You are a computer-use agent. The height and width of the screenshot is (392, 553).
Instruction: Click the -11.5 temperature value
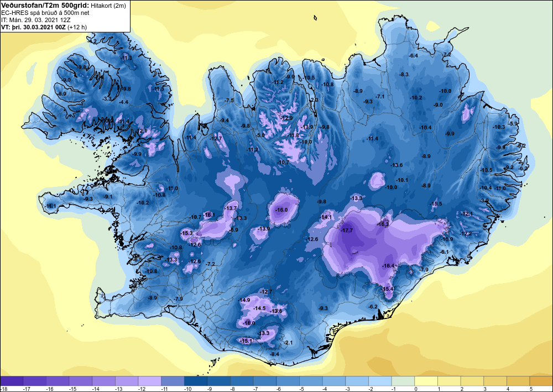point(158,89)
